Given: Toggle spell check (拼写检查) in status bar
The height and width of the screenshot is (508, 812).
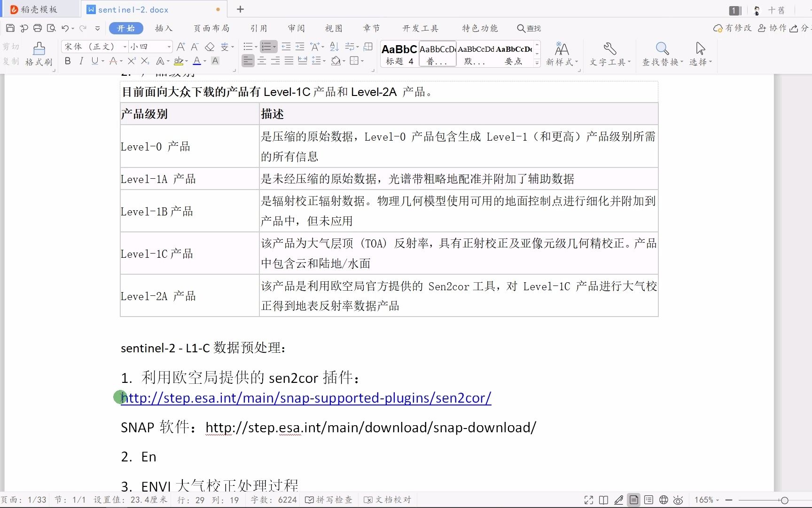Looking at the screenshot, I should click(x=329, y=500).
